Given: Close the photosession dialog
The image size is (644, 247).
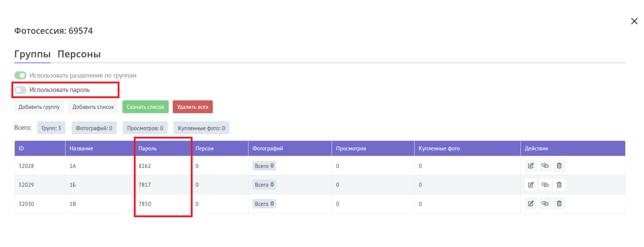Looking at the screenshot, I should click(634, 21).
